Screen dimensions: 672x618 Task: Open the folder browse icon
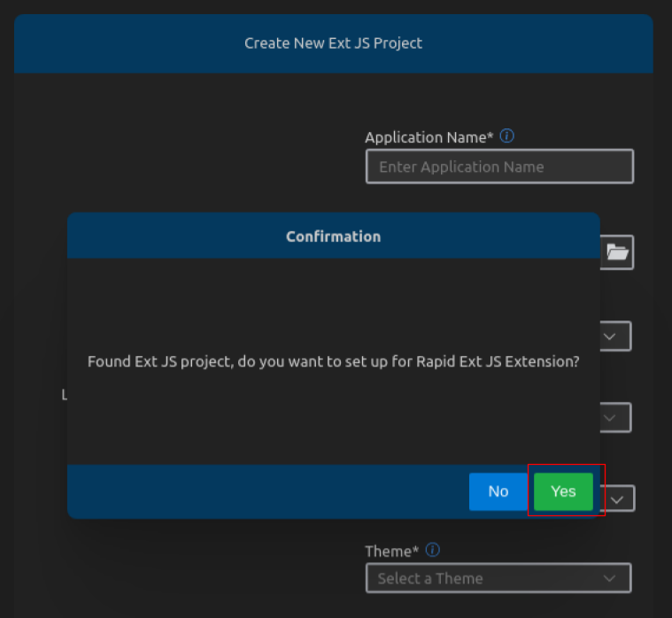617,252
